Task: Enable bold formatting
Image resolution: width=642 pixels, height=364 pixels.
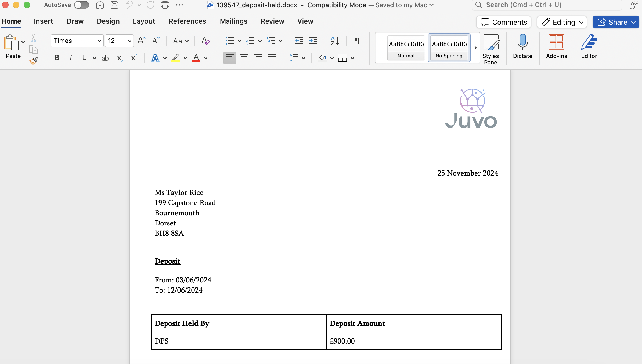Action: click(57, 57)
